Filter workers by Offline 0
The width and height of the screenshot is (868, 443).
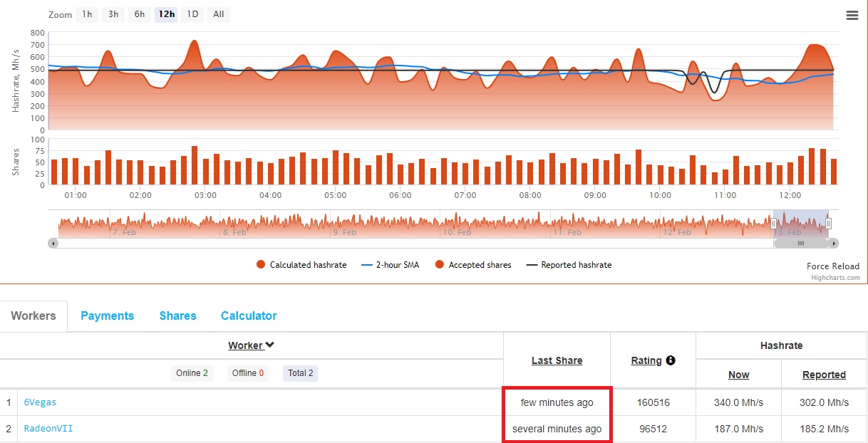click(248, 373)
